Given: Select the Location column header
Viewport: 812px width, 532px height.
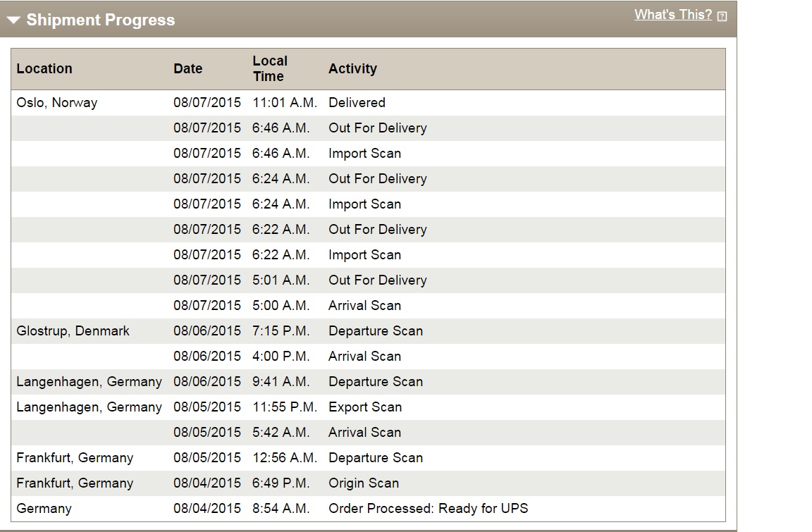Looking at the screenshot, I should pos(44,68).
